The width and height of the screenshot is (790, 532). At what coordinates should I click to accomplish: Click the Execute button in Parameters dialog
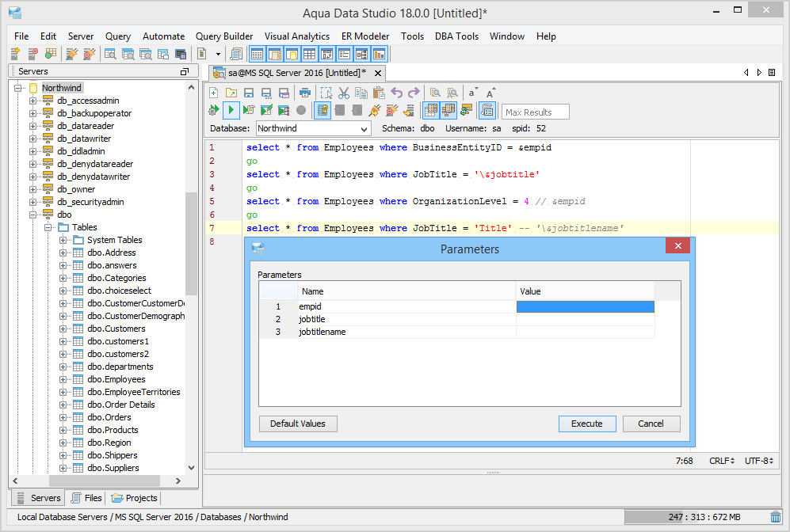pos(586,424)
